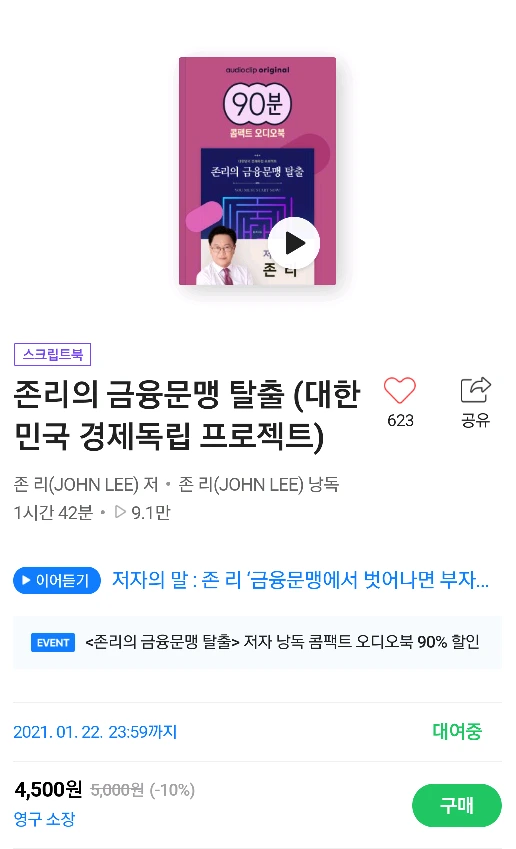The width and height of the screenshot is (516, 849).
Task: Tap the audiobook cover thumbnail
Action: pos(257,171)
